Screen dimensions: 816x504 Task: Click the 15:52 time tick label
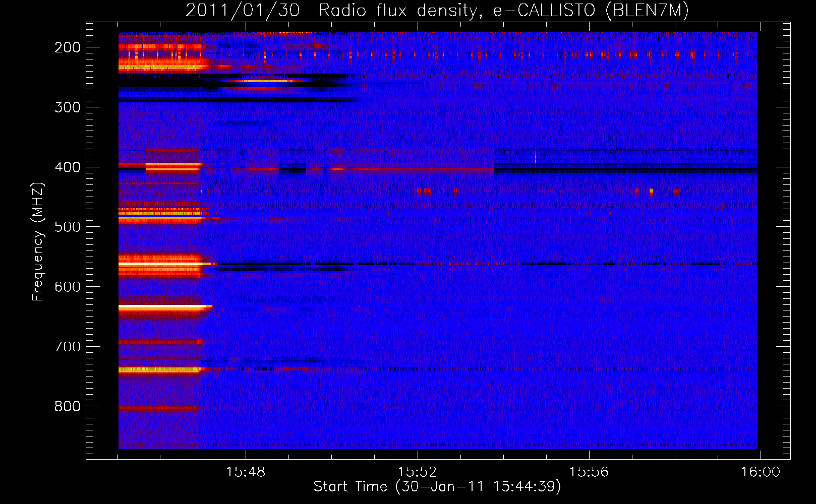417,472
